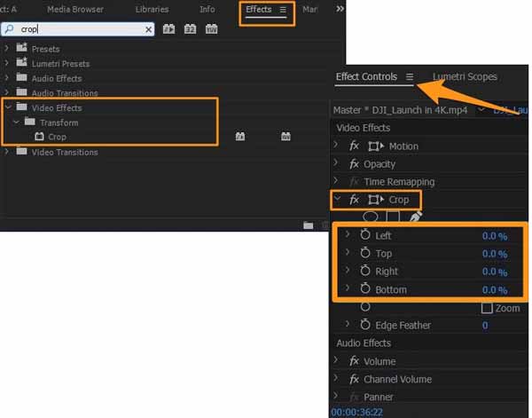
Task: Toggle the stopwatch animation for Left
Action: (364, 236)
